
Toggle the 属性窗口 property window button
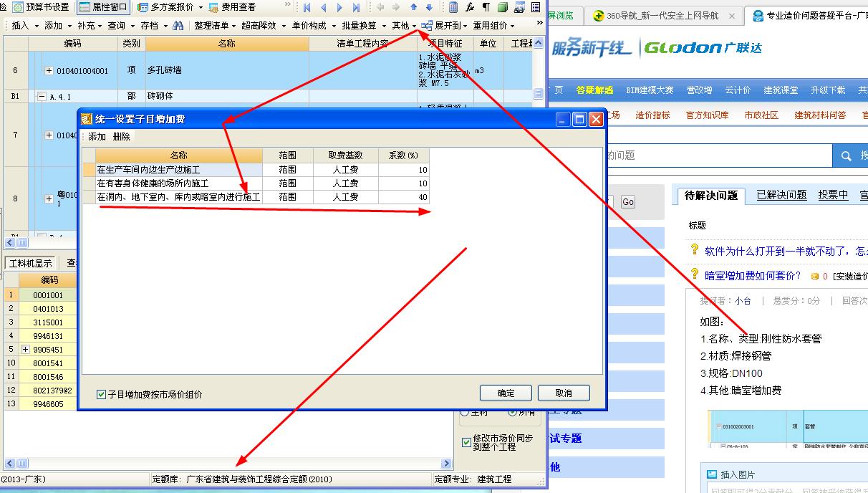(x=103, y=7)
